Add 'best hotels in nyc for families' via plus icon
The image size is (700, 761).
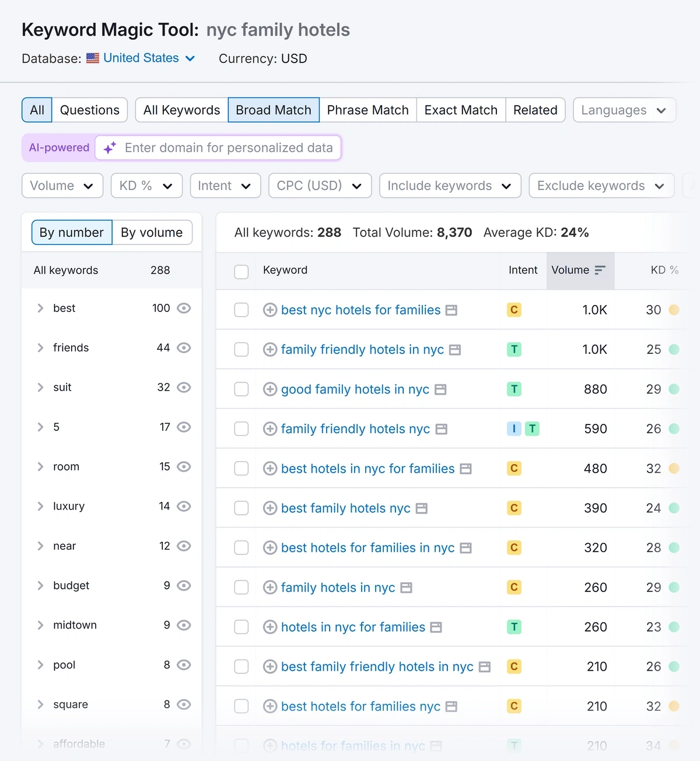(269, 469)
